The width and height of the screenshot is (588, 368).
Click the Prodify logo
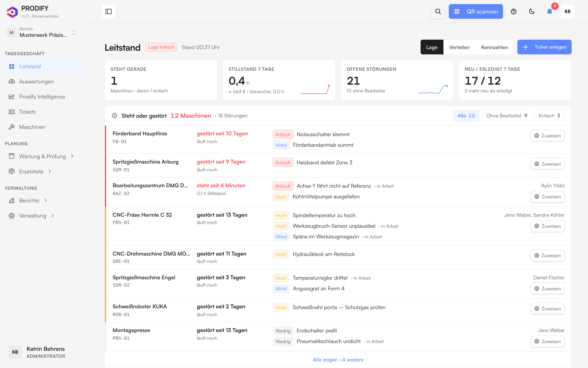(12, 12)
